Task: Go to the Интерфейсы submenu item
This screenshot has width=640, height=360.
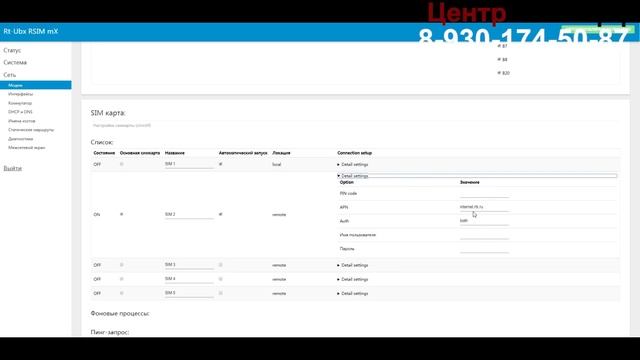Action: (20, 94)
